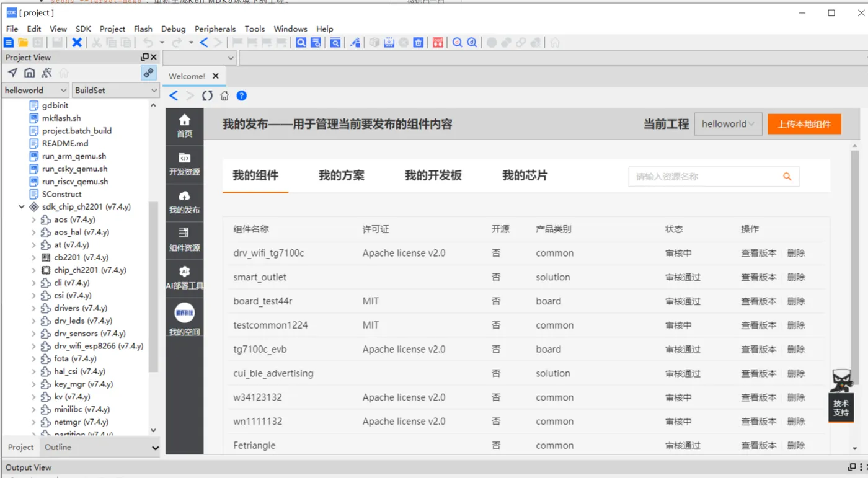Click the blue back navigation arrow in the toolbar
The width and height of the screenshot is (868, 478).
[x=204, y=43]
